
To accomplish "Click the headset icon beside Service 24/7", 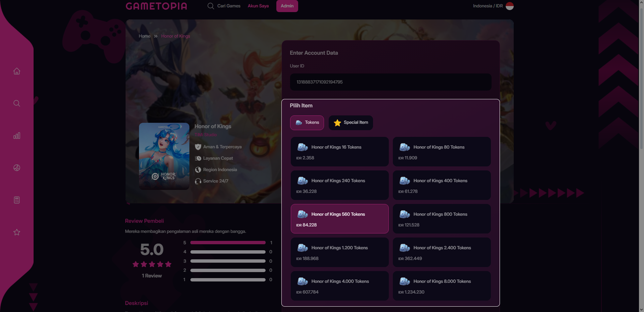I will [198, 181].
